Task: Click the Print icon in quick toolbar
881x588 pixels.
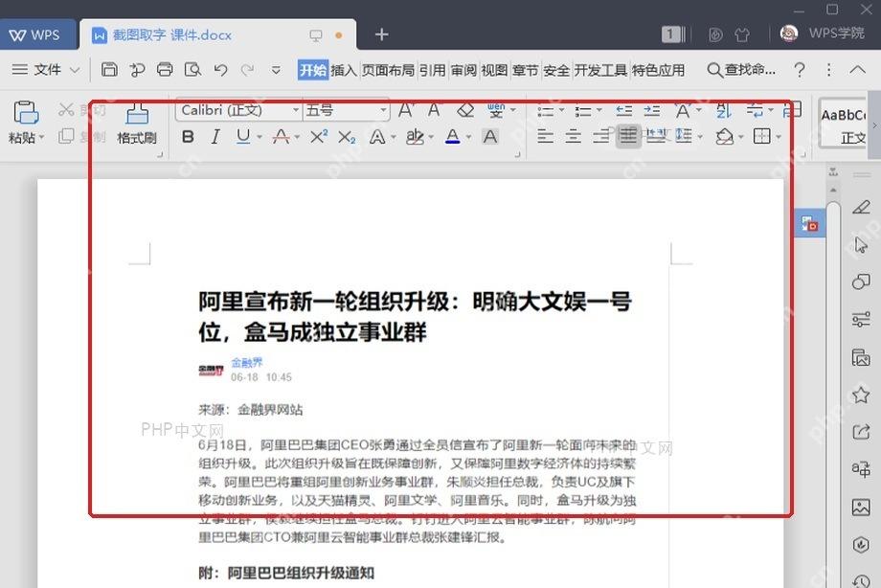Action: [x=165, y=69]
